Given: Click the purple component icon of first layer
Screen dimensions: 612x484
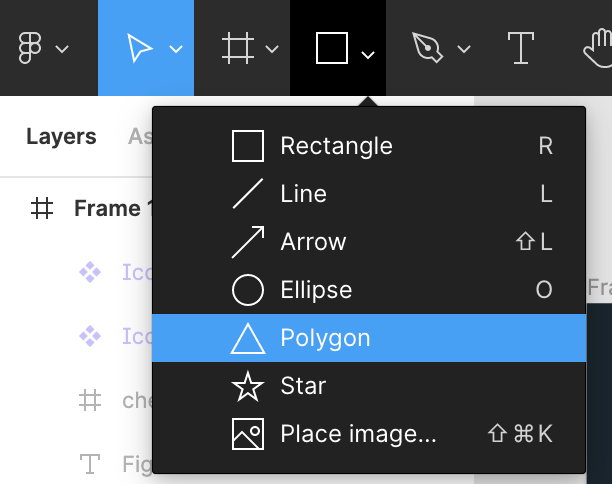Looking at the screenshot, I should [x=90, y=271].
